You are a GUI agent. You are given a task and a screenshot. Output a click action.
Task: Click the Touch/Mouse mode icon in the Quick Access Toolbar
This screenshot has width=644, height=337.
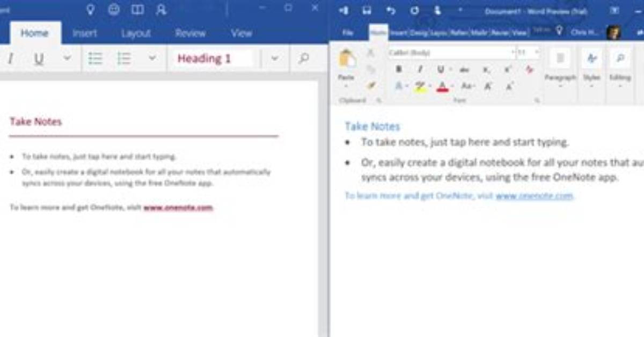[437, 10]
